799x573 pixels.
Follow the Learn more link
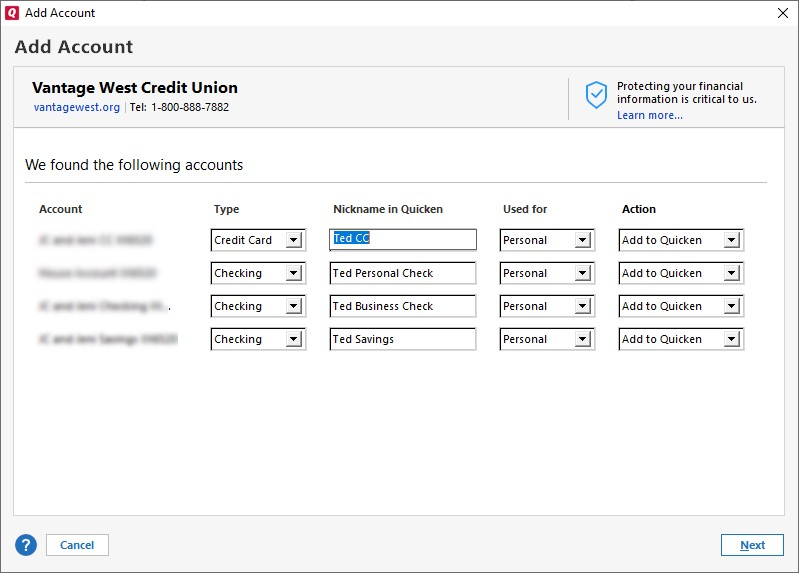point(649,115)
